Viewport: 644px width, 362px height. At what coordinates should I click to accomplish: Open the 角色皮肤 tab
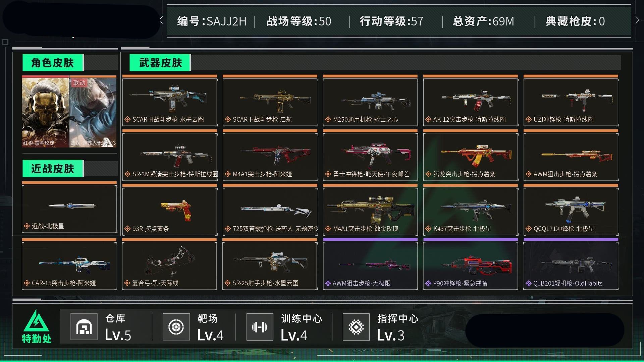click(x=53, y=63)
